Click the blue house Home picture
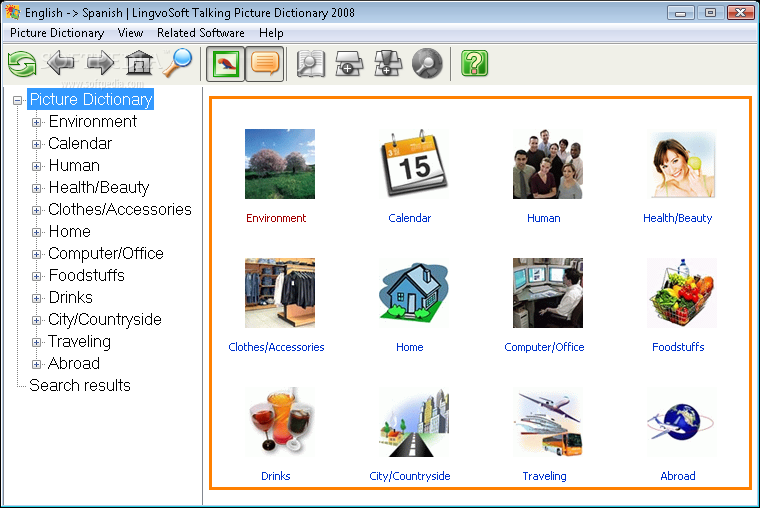Screen dimensions: 760x508 [414, 293]
